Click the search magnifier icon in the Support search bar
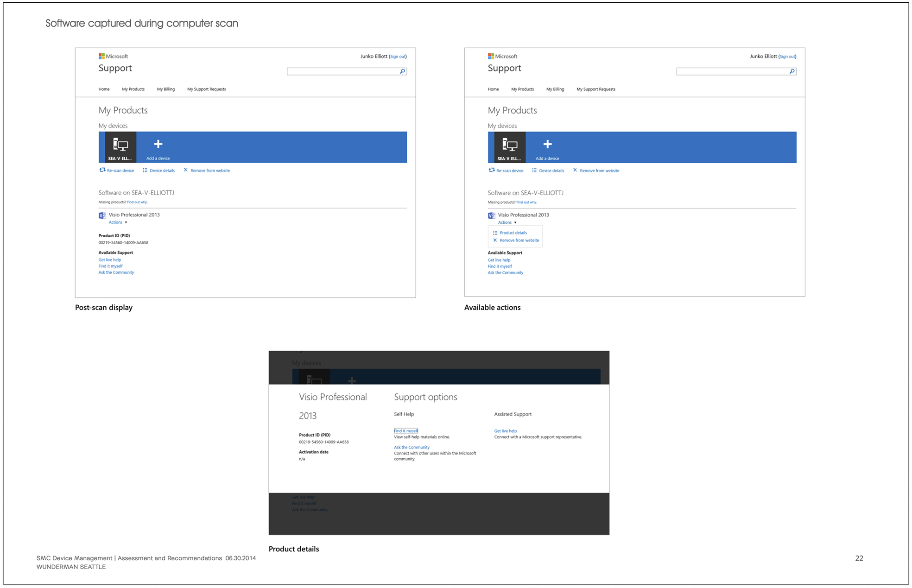Image resolution: width=912 pixels, height=588 pixels. coord(403,71)
